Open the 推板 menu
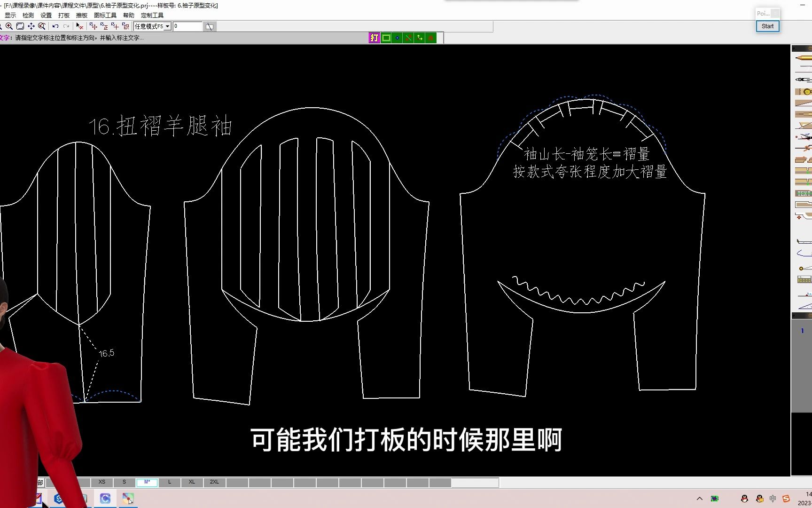The height and width of the screenshot is (508, 812). pos(82,16)
